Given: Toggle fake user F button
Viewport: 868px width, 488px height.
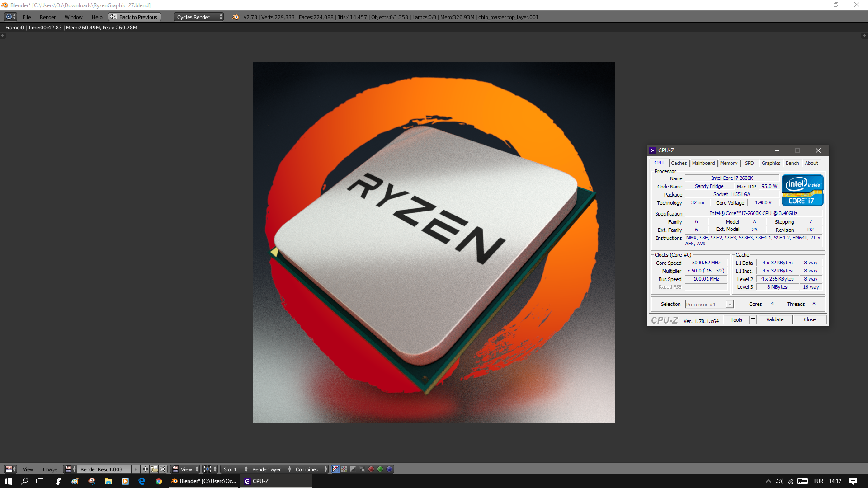Looking at the screenshot, I should [x=135, y=469].
